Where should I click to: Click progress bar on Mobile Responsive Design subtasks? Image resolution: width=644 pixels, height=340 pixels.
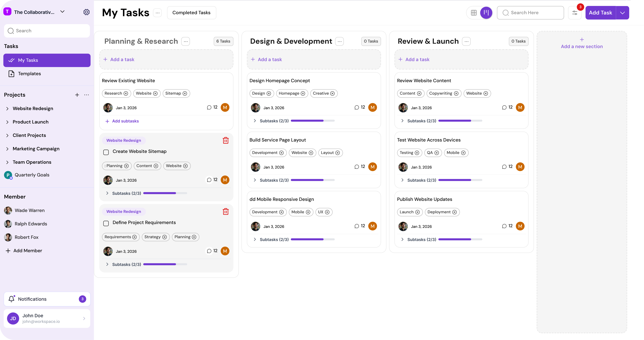313,239
